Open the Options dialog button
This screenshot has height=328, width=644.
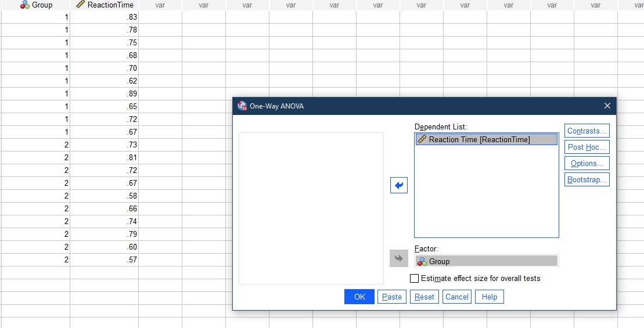coord(587,163)
